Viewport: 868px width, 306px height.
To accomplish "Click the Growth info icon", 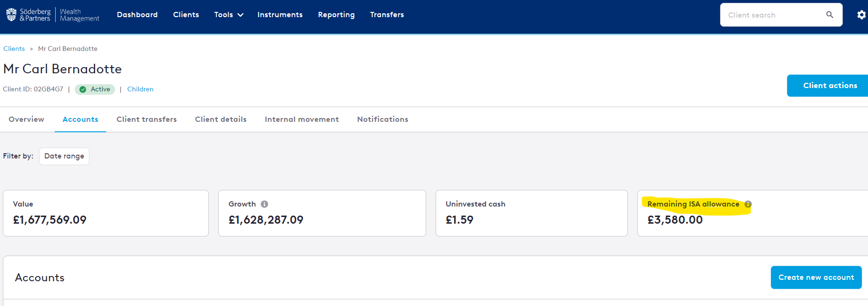I will (264, 204).
